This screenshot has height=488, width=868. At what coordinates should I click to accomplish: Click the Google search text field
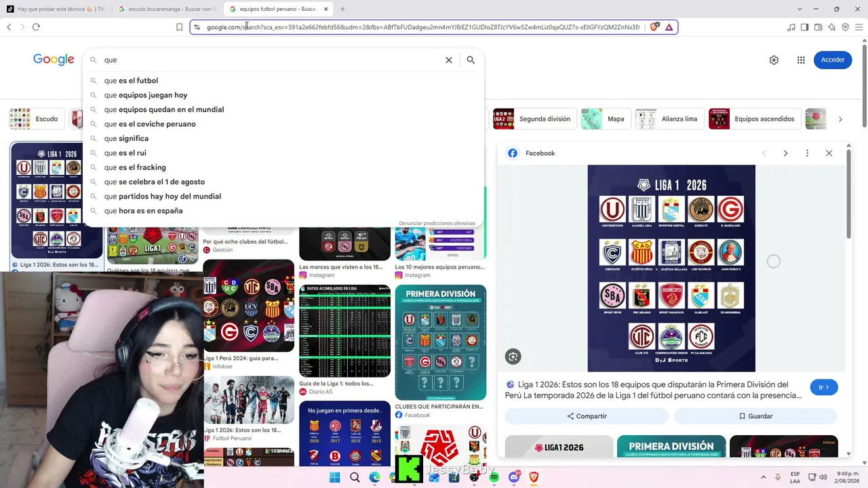point(271,60)
